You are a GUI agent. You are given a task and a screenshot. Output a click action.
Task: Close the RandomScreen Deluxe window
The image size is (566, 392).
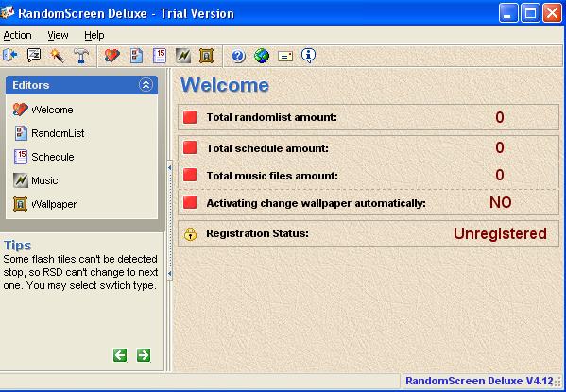[552, 13]
